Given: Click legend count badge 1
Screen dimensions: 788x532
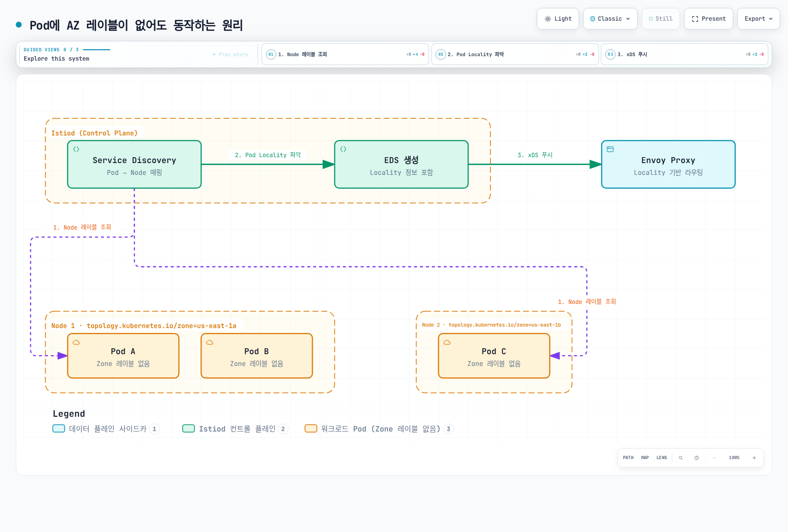Looking at the screenshot, I should pos(154,429).
